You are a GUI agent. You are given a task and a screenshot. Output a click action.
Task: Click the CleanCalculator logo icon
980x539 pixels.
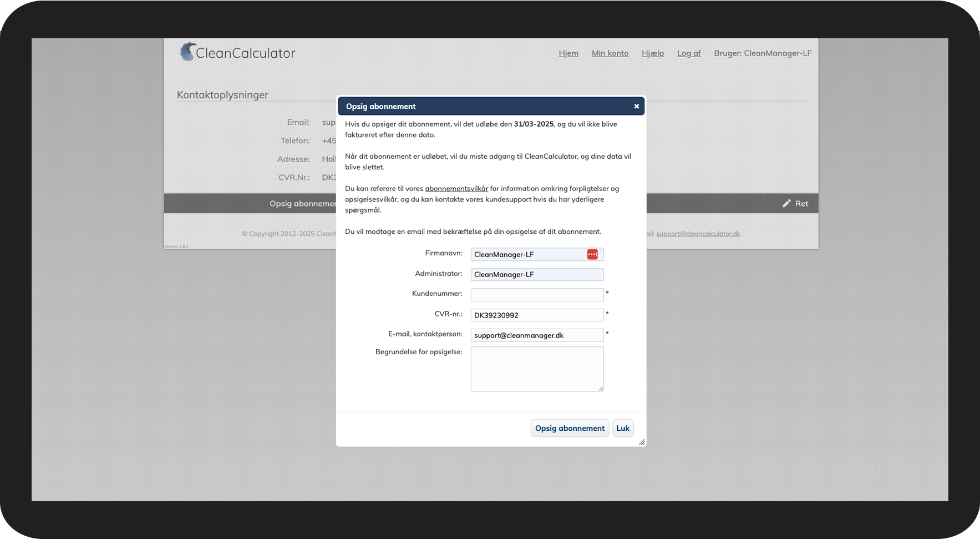(188, 52)
